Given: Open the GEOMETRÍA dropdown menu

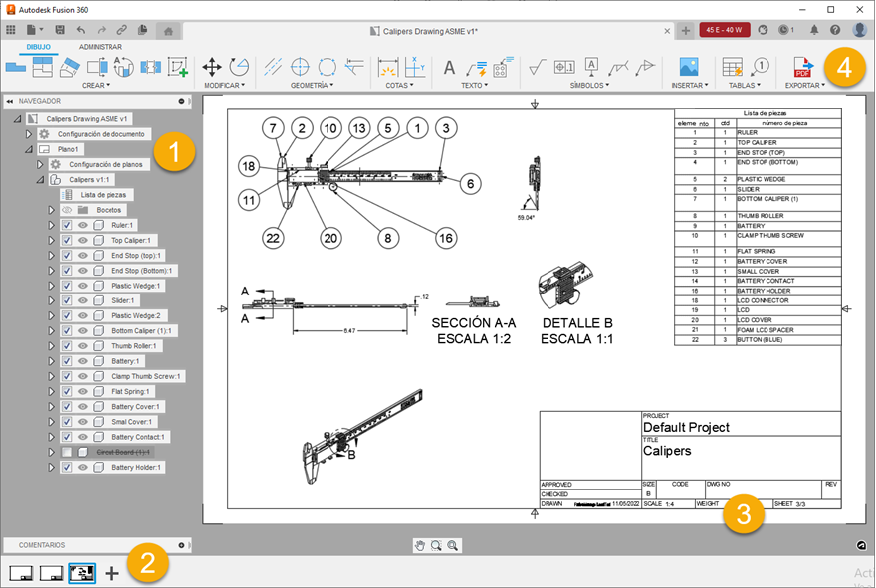Looking at the screenshot, I should point(312,85).
